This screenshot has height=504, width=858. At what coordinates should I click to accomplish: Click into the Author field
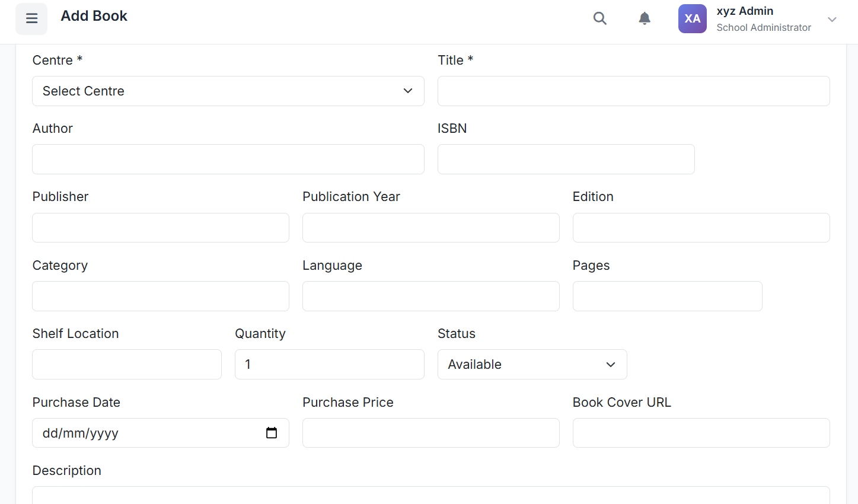pos(228,160)
